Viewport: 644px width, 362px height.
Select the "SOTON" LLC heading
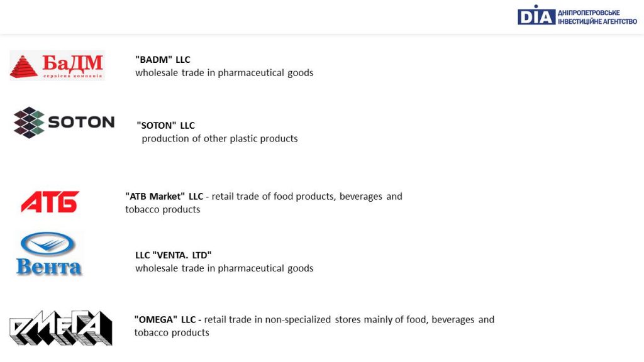(x=165, y=125)
